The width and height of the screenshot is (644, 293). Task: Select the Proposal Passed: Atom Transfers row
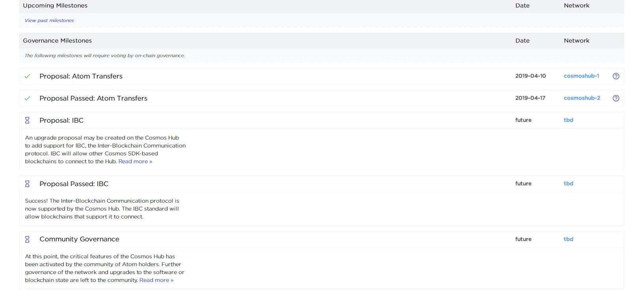point(322,98)
